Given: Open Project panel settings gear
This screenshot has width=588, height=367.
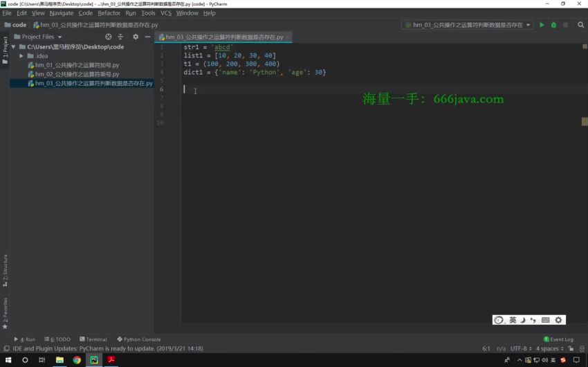Looking at the screenshot, I should [136, 37].
